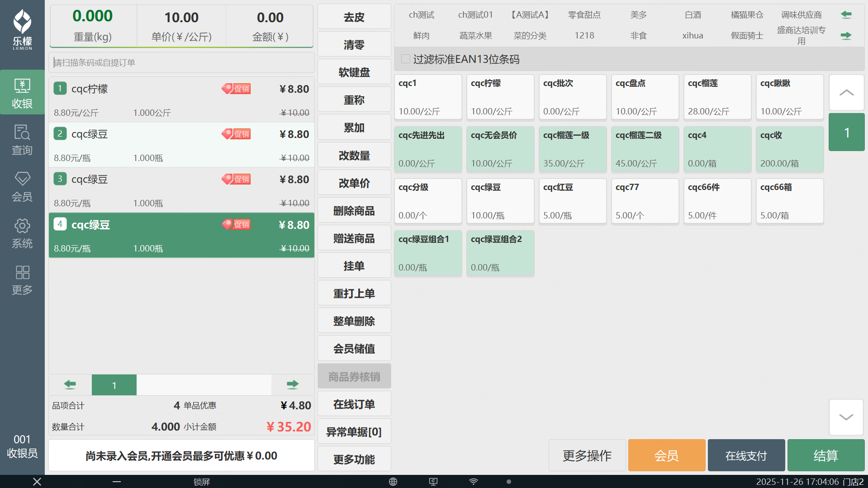This screenshot has width=868, height=488.
Task: Select cart row 2 cqc绿豆
Action: [181, 145]
